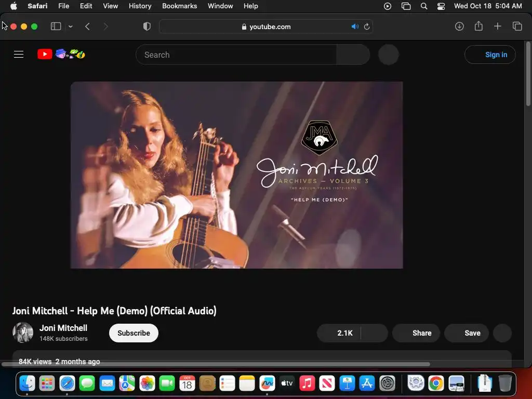Click the Save button
Viewport: 532px width, 399px height.
click(467, 333)
